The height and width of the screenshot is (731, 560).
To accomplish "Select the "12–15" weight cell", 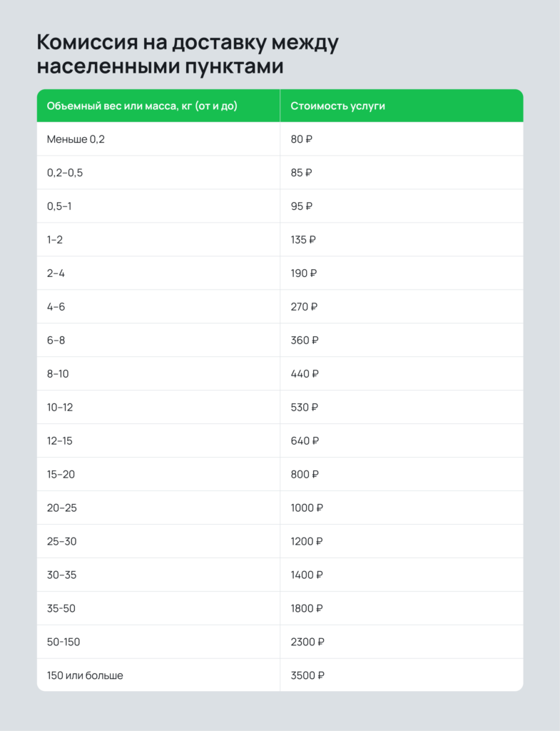I will [x=60, y=441].
